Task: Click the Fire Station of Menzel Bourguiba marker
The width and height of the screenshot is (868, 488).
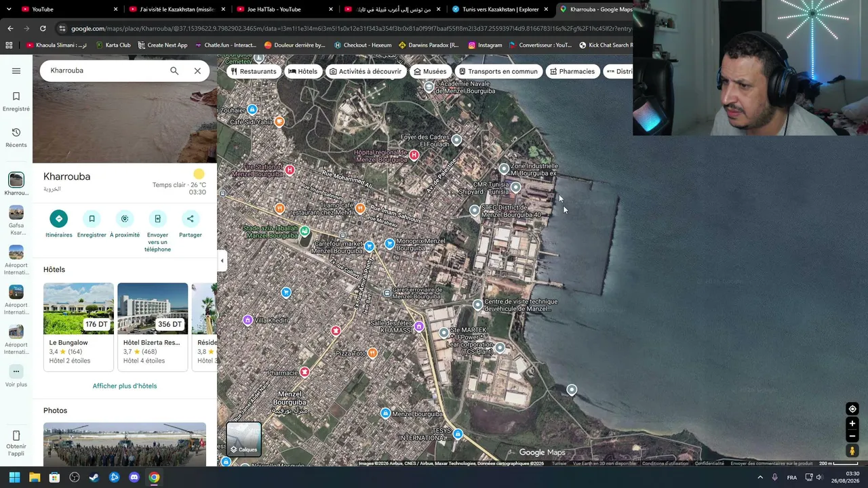Action: tap(290, 169)
